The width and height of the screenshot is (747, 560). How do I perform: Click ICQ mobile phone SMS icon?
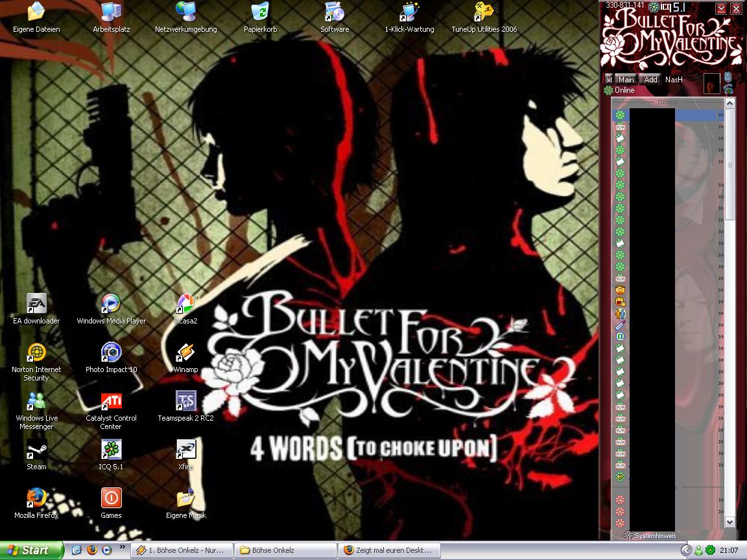coord(728,76)
